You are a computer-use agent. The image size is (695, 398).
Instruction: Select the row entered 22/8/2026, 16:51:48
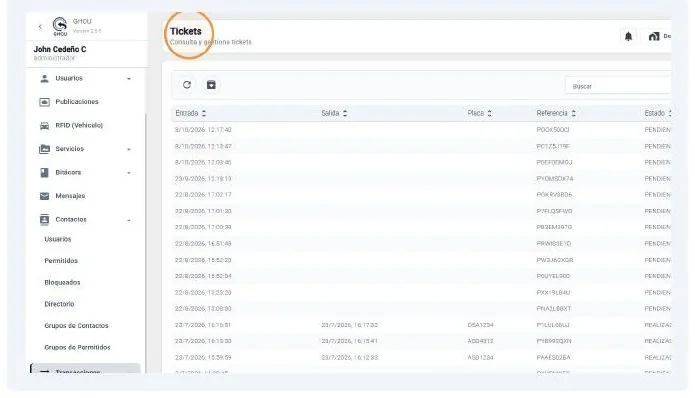(x=421, y=244)
